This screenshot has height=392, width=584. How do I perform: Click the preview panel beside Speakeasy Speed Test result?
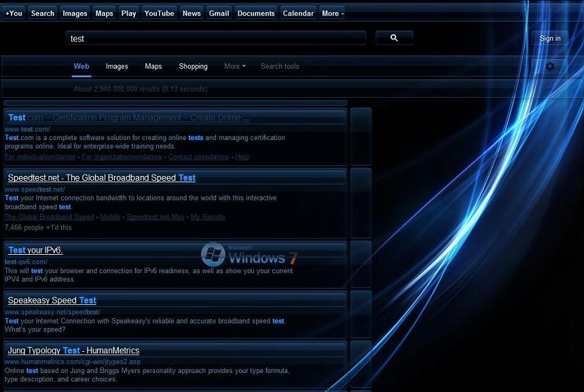360,315
